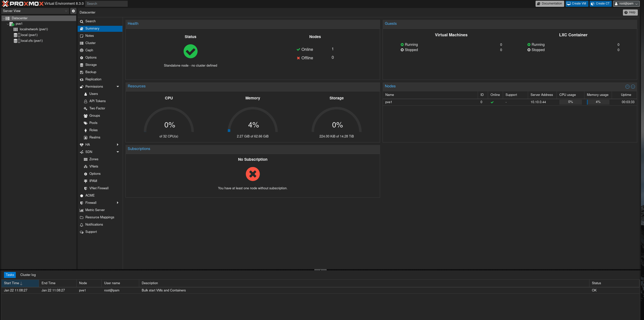Screen dimensions: 644x320
Task: Click the gear settings icon beside Server View
Action: point(73,11)
